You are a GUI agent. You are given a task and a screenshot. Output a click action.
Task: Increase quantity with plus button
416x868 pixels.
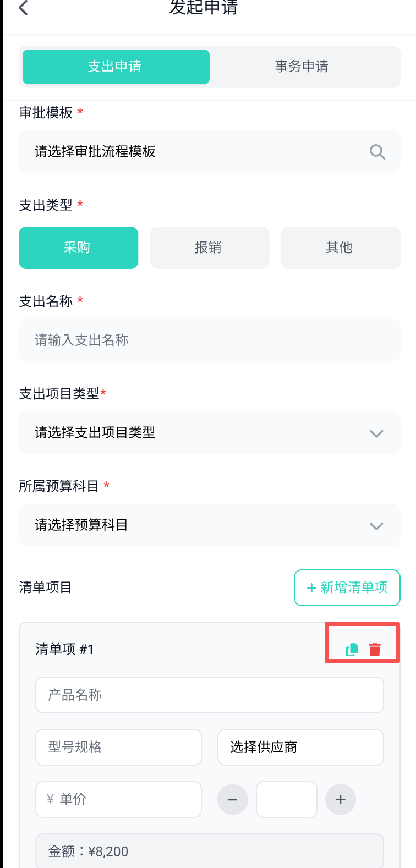(341, 799)
